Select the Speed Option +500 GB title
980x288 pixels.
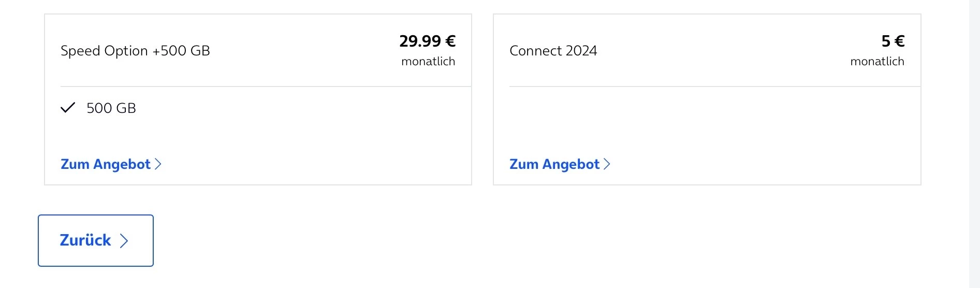pos(135,51)
